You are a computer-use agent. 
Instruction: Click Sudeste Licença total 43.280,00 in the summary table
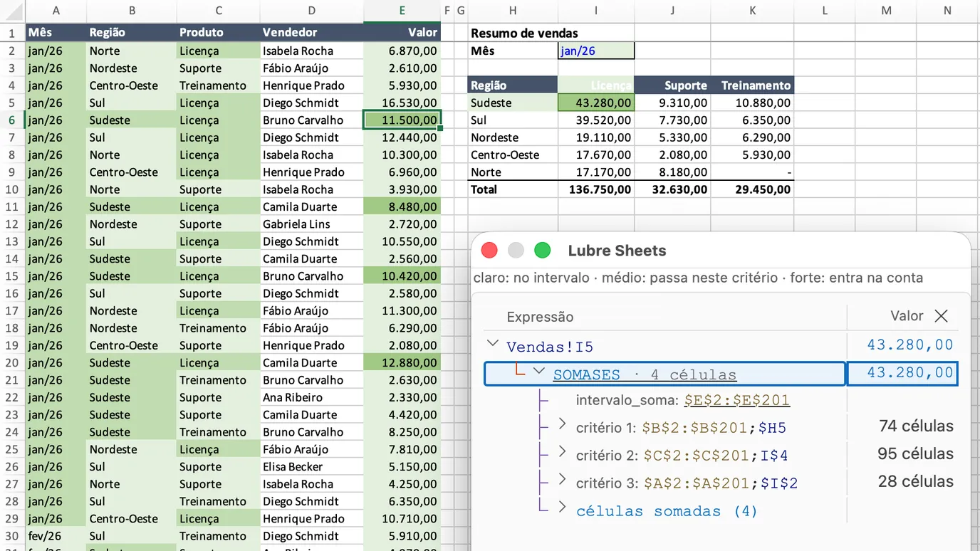tap(596, 103)
